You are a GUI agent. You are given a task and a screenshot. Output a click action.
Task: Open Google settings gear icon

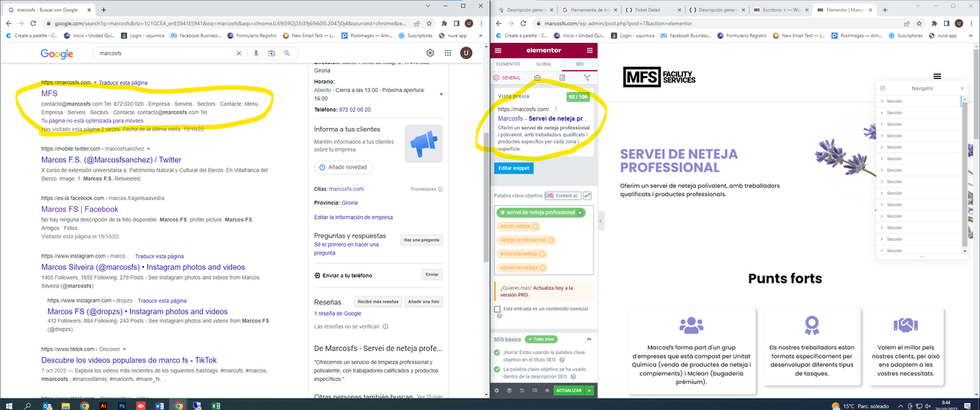click(x=430, y=53)
